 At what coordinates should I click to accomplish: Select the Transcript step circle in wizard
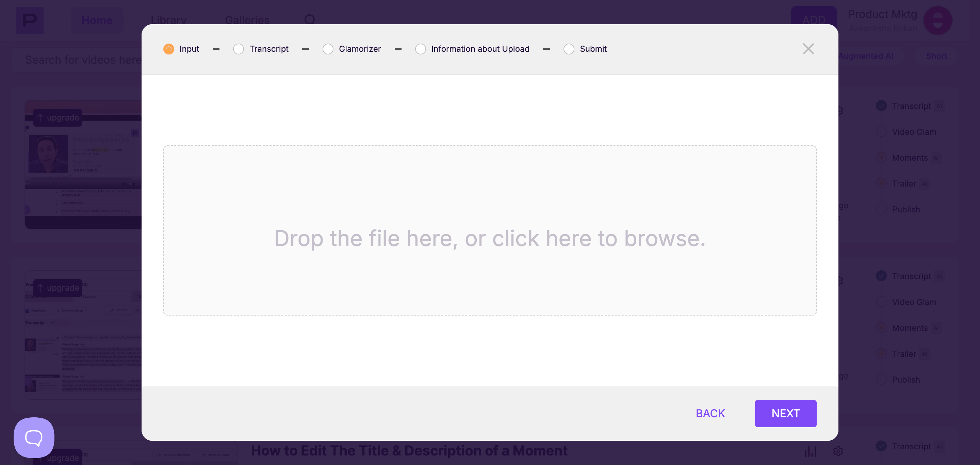(x=239, y=49)
